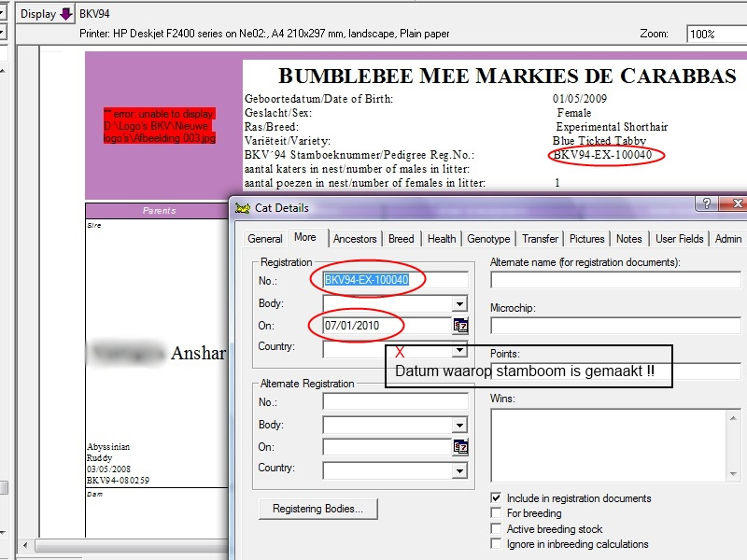This screenshot has height=560, width=747.
Task: Click the BKV94 layout name label
Action: click(94, 14)
